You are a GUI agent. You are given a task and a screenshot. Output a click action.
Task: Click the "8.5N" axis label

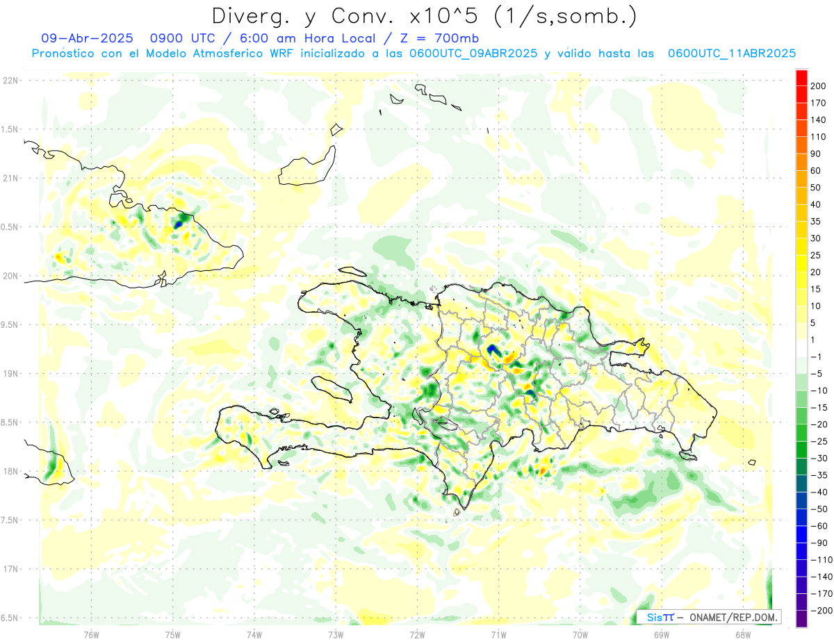[x=10, y=422]
